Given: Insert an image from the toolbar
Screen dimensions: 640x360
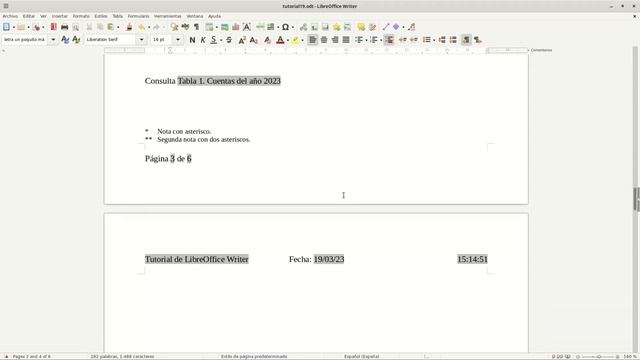Looking at the screenshot, I should click(224, 27).
